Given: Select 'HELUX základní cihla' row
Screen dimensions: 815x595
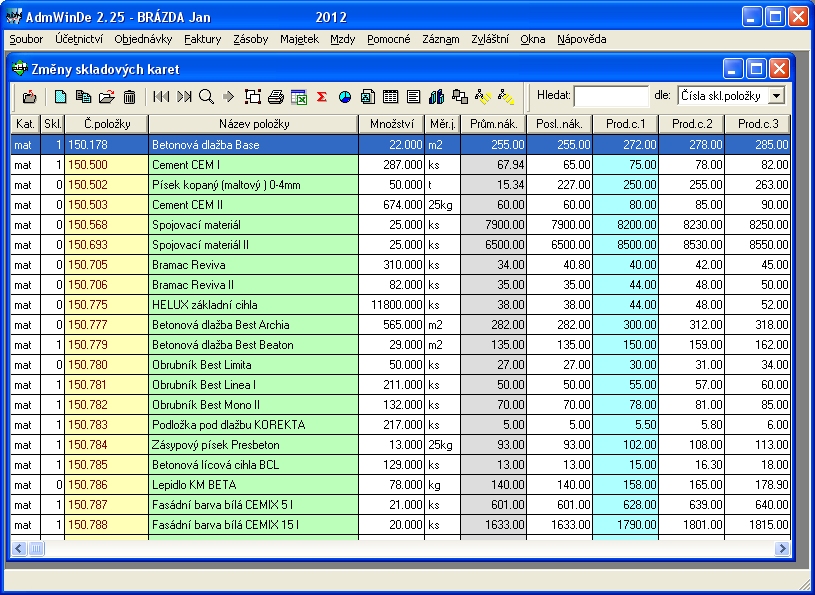Looking at the screenshot, I should (400, 305).
